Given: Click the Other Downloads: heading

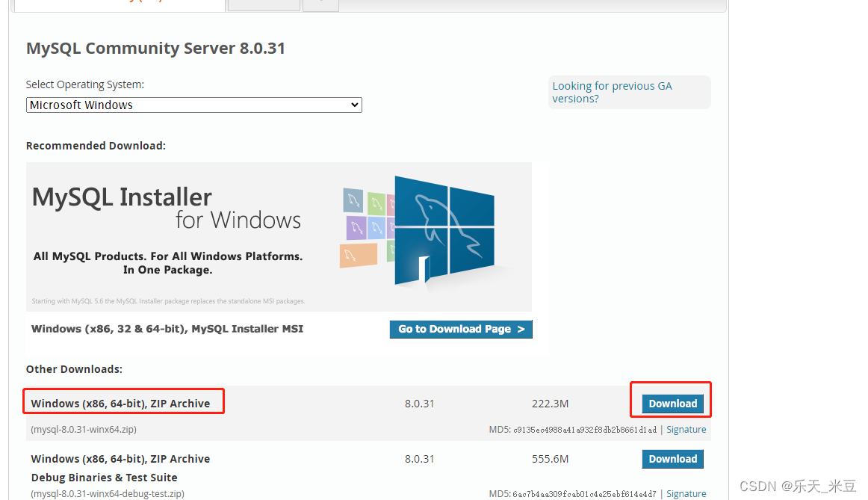Looking at the screenshot, I should click(74, 369).
